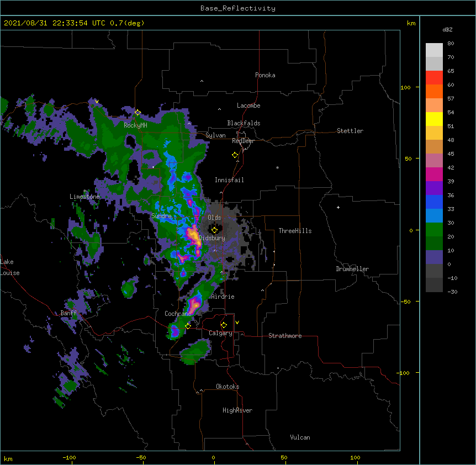
Task: Click the Ponoka city label
Action: pos(265,75)
